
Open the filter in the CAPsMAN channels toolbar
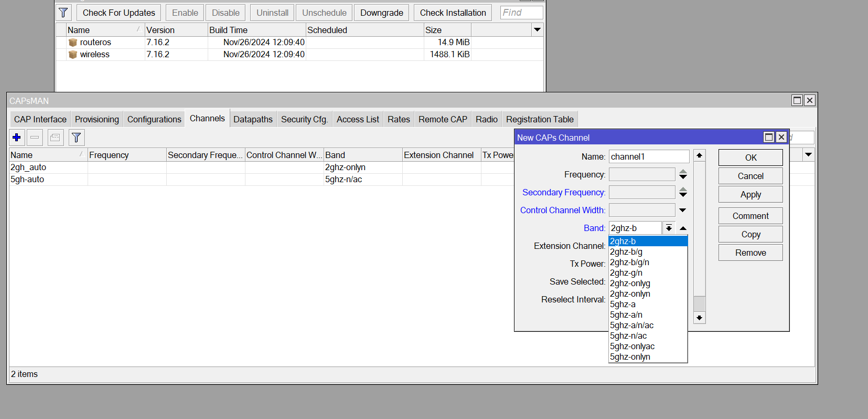pyautogui.click(x=76, y=138)
